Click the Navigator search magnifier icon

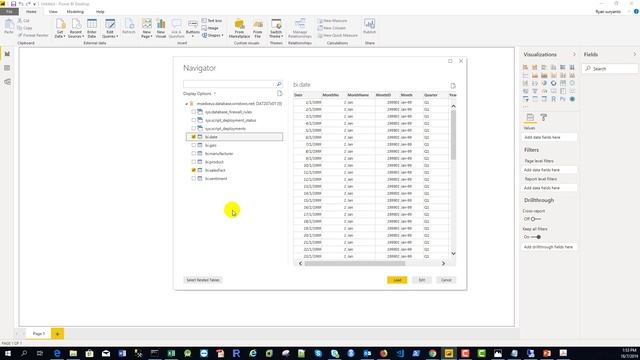click(279, 84)
